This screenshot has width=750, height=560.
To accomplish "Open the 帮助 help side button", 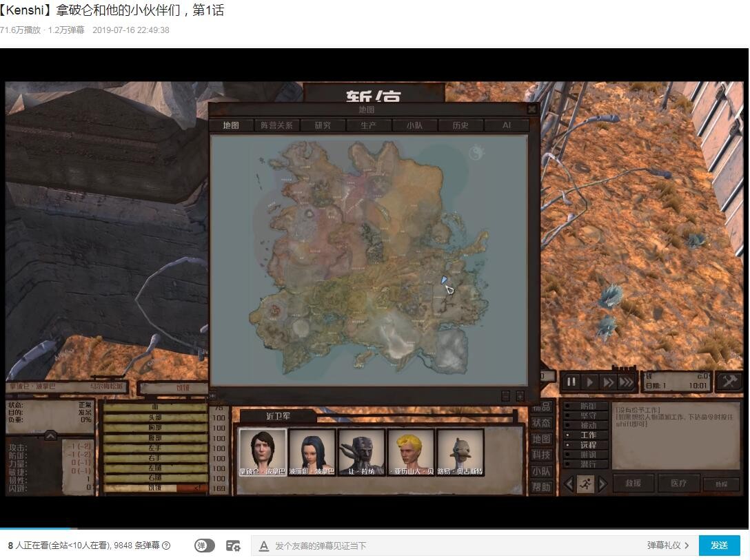I will point(541,487).
